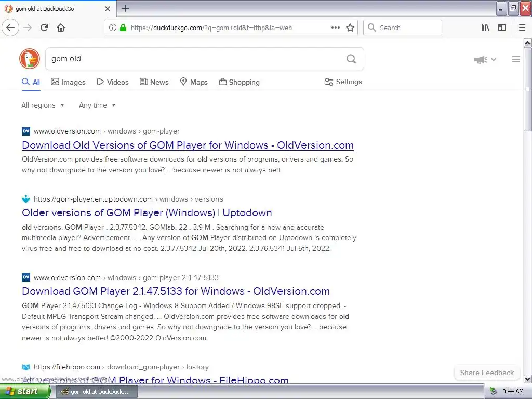The image size is (532, 399).
Task: Switch to Images results
Action: pos(68,82)
